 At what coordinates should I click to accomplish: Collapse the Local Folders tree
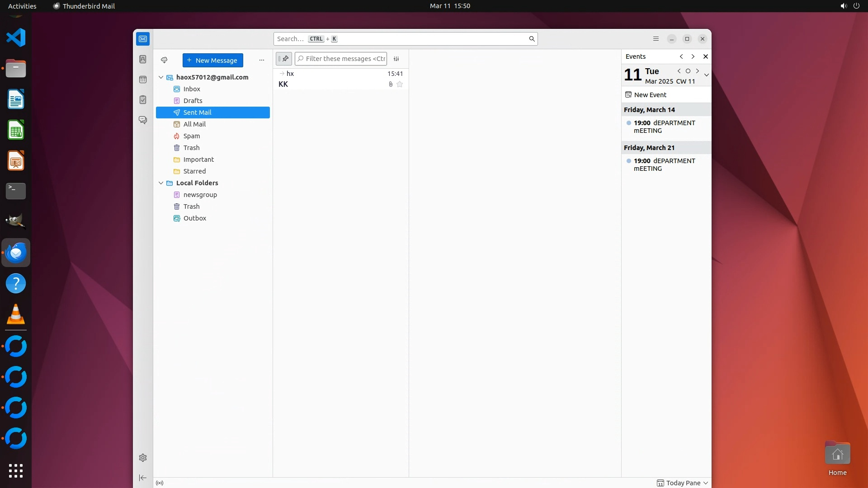click(x=161, y=183)
